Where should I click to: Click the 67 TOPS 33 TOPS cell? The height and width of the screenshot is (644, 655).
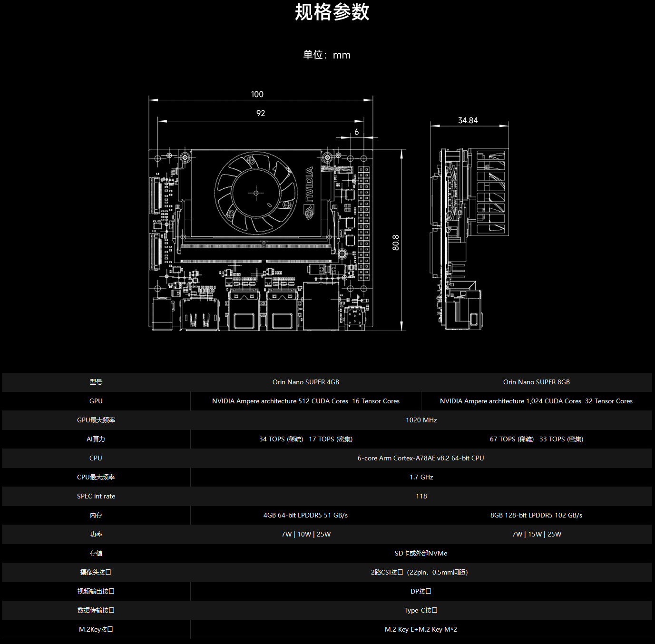click(537, 439)
